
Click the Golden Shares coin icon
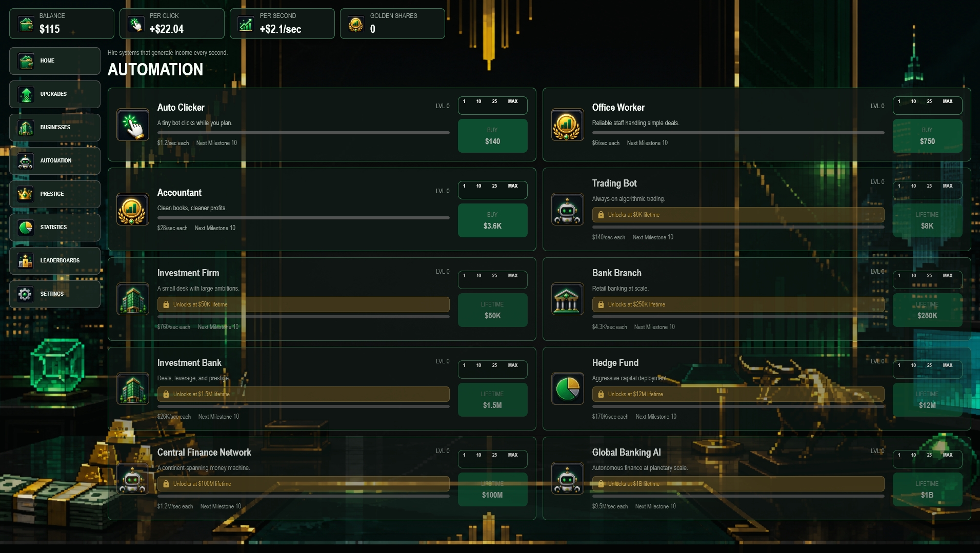[355, 24]
